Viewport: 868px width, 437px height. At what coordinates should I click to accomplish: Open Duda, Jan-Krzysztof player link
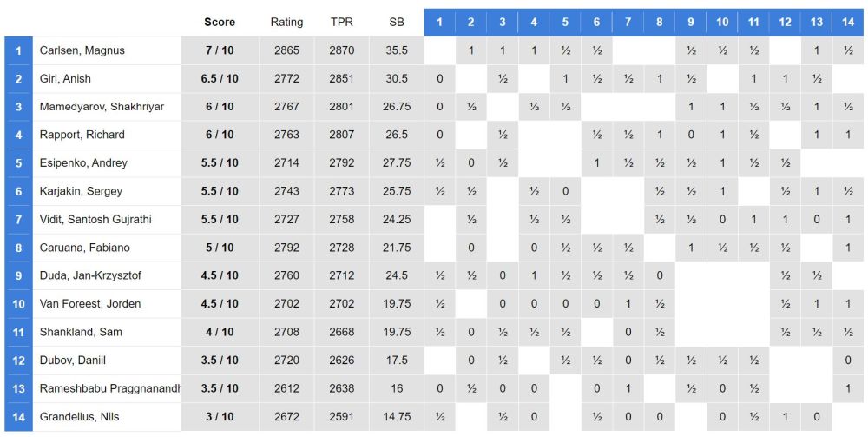(90, 275)
